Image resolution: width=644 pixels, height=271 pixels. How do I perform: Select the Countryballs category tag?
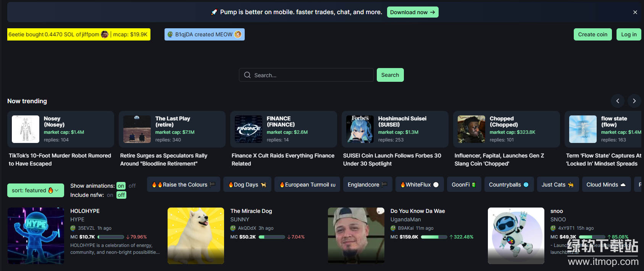(509, 185)
